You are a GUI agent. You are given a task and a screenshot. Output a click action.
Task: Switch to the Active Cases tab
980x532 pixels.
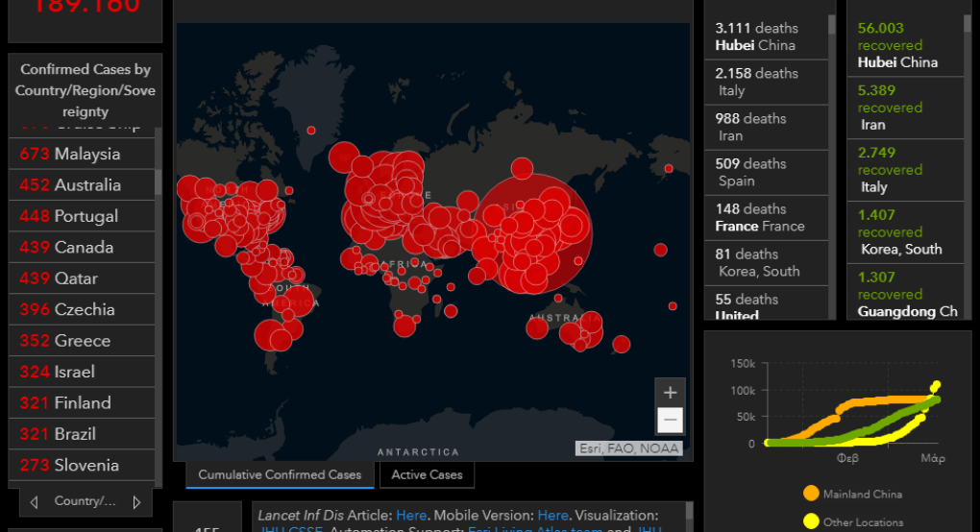point(427,474)
